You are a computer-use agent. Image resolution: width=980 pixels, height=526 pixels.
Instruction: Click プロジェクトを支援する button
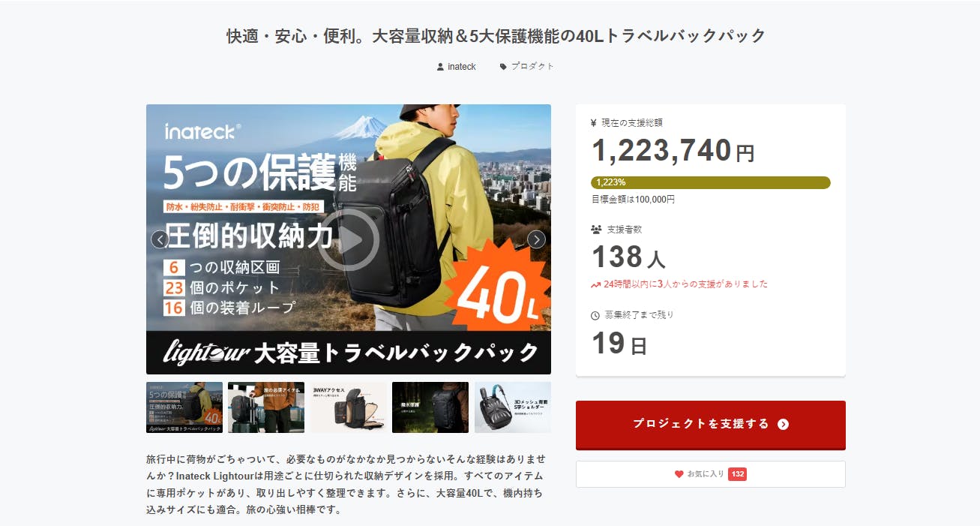[x=711, y=425]
